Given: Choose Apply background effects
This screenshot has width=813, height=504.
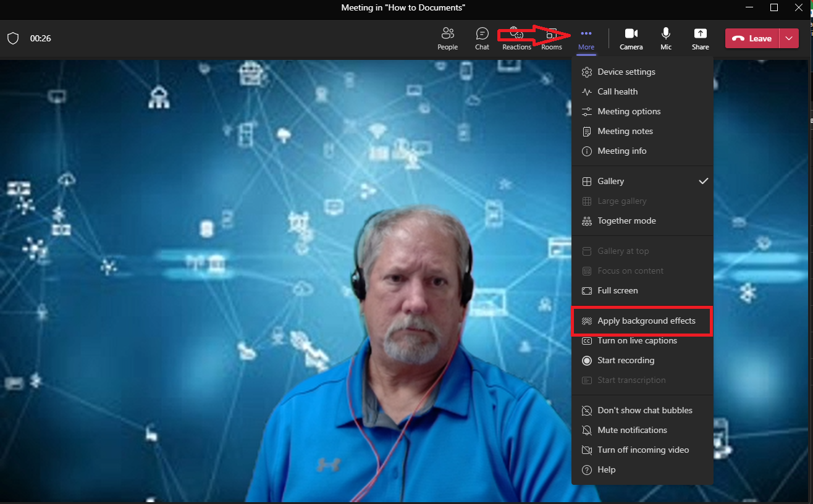Looking at the screenshot, I should (642, 321).
